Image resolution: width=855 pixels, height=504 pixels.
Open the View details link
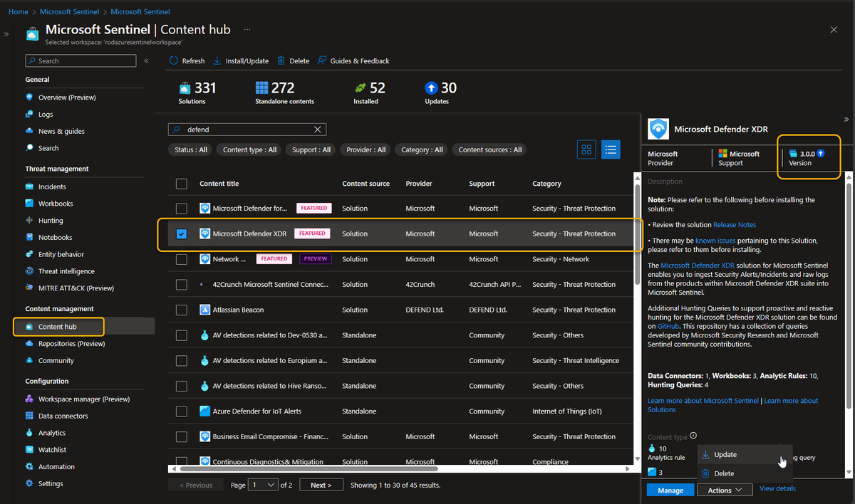(x=777, y=488)
